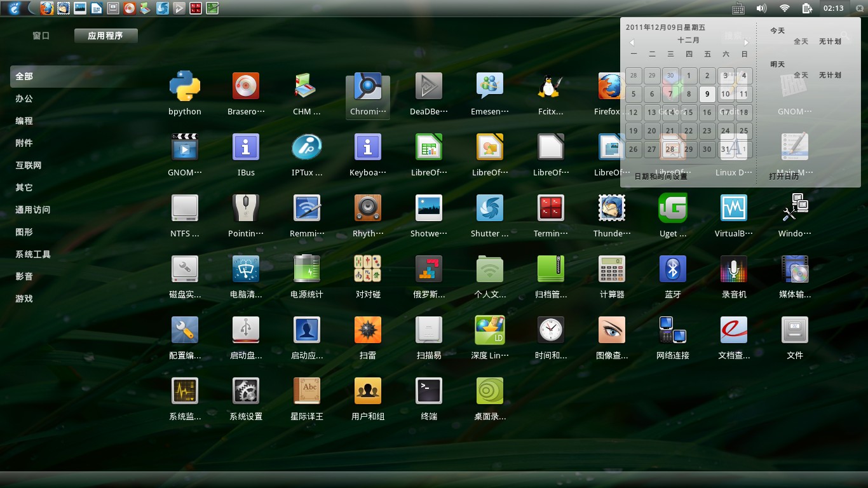Open the 蓝牙 Bluetooth app

(673, 269)
